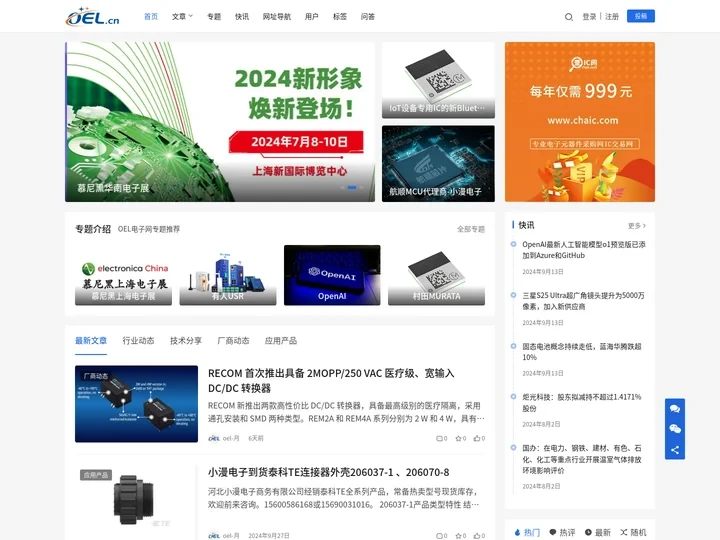
Task: Open 有人USR topic card
Action: pyautogui.click(x=228, y=275)
